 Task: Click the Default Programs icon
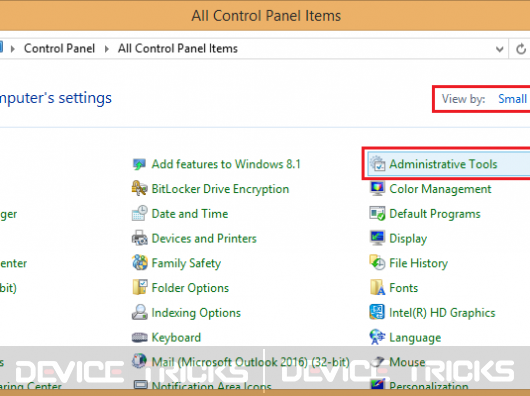[377, 213]
